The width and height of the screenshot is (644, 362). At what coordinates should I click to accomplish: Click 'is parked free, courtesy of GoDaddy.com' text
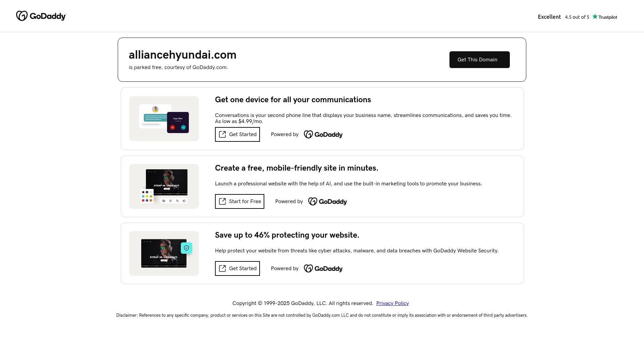178,67
